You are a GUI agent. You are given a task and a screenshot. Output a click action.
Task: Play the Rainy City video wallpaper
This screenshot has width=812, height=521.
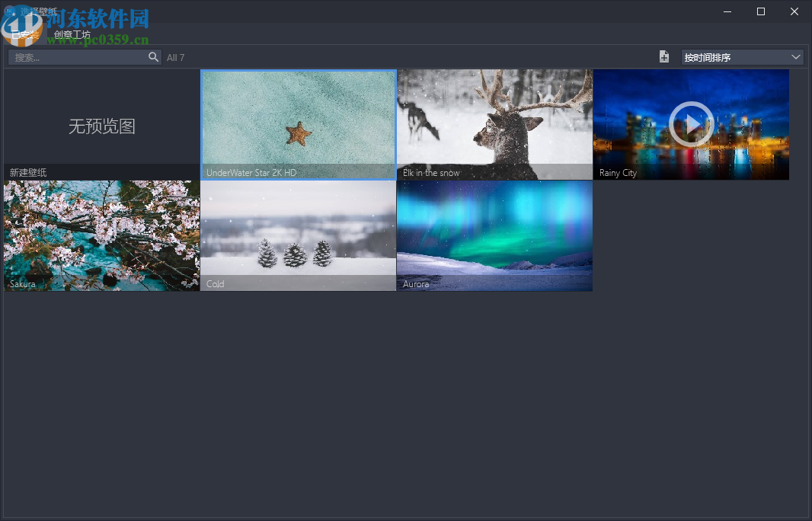coord(692,124)
